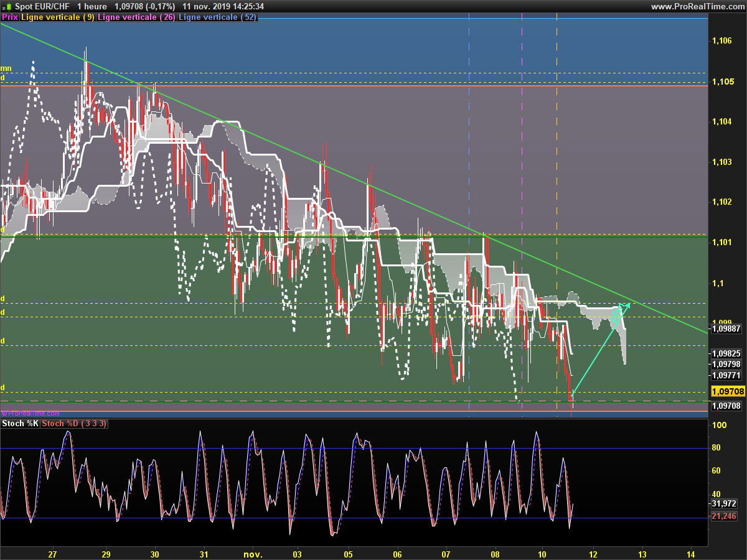
Task: Click the 1,106 price axis label
Action: tap(721, 40)
